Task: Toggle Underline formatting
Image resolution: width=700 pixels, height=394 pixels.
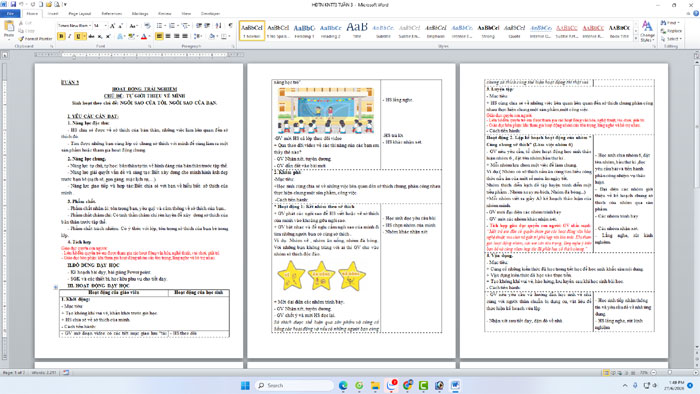Action: [x=78, y=36]
